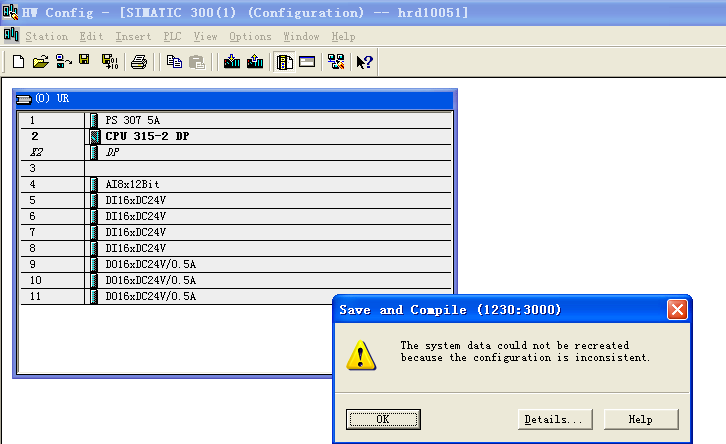Toggle the hardware Catalog icon
The width and height of the screenshot is (726, 444).
pyautogui.click(x=284, y=62)
